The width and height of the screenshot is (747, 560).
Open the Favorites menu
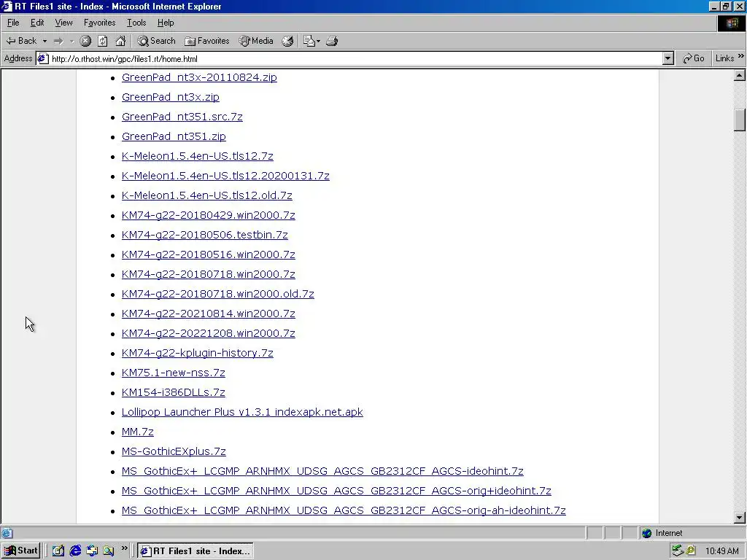pyautogui.click(x=99, y=23)
